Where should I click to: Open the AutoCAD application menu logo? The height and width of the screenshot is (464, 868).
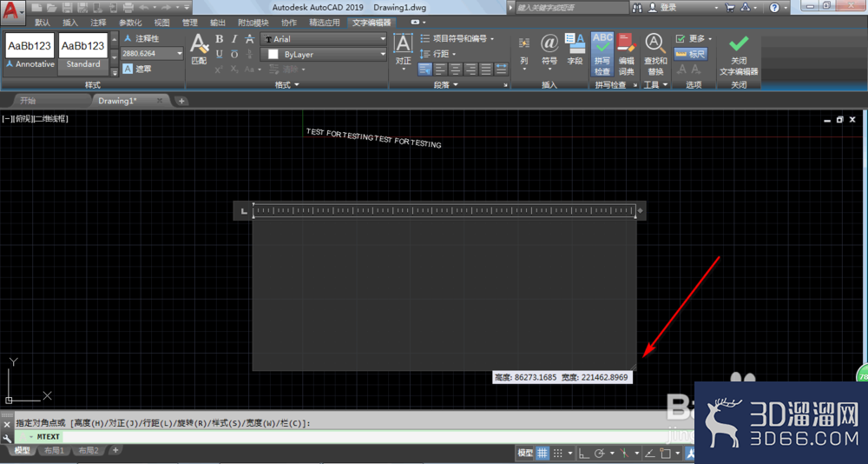[12, 10]
